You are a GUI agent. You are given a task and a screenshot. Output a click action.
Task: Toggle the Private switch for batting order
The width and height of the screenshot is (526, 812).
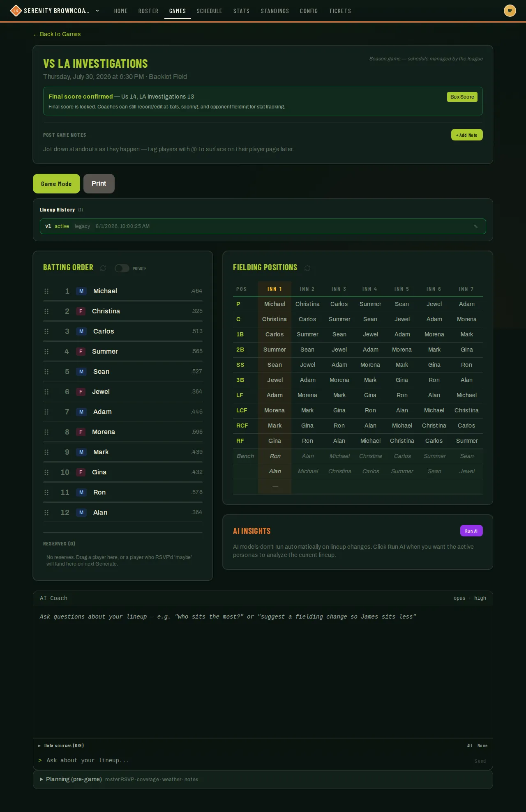click(122, 268)
